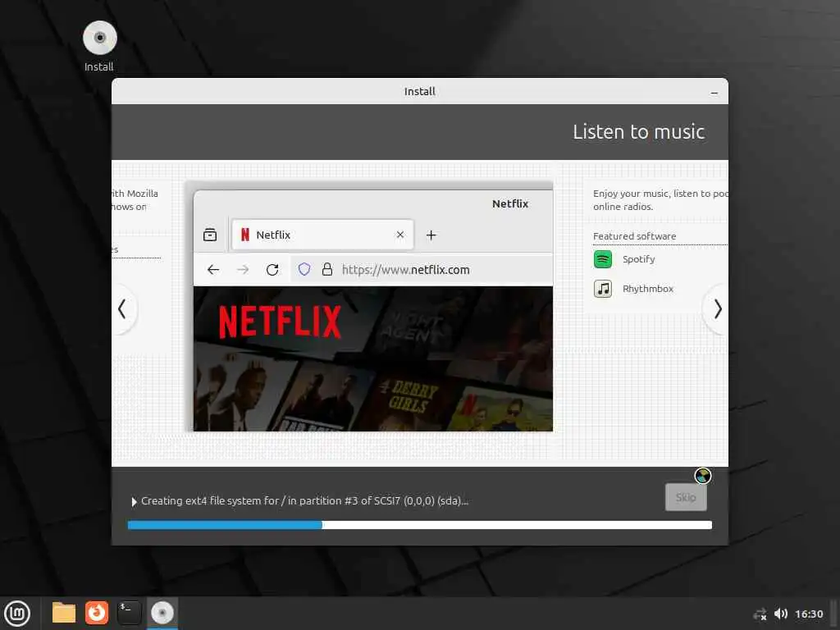
Task: Click 'Creating ext4 file system' status text
Action: (x=304, y=501)
